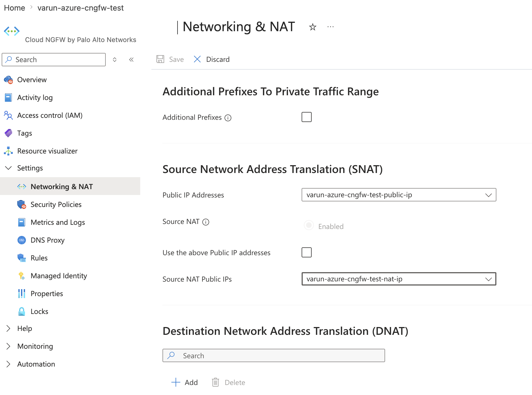Open Security Policies in the sidebar
The height and width of the screenshot is (395, 532).
point(56,204)
